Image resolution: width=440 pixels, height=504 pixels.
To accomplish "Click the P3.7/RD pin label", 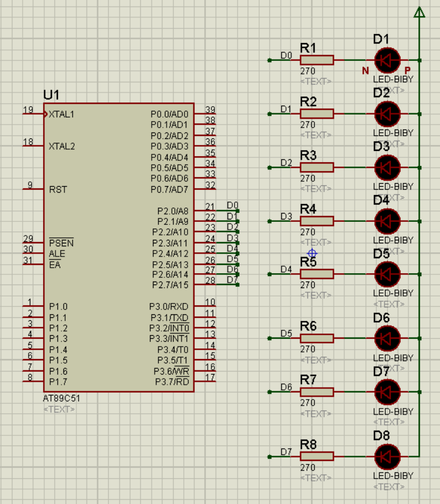I will tap(172, 382).
